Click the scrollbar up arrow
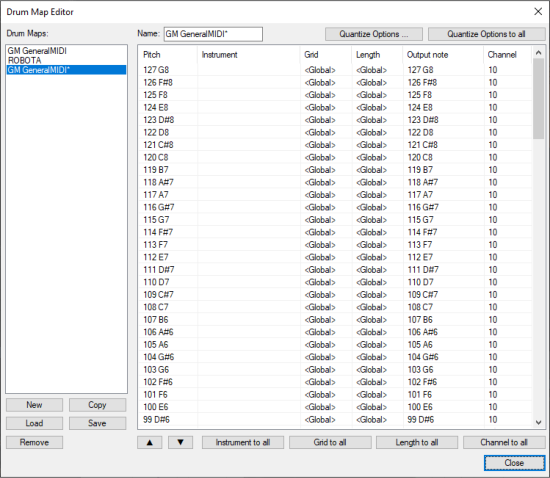The width and height of the screenshot is (550, 478). (538, 53)
